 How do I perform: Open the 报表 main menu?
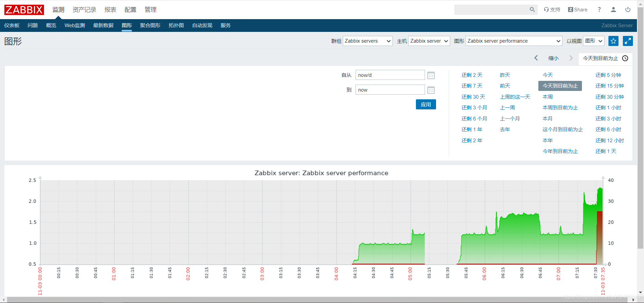(110, 10)
